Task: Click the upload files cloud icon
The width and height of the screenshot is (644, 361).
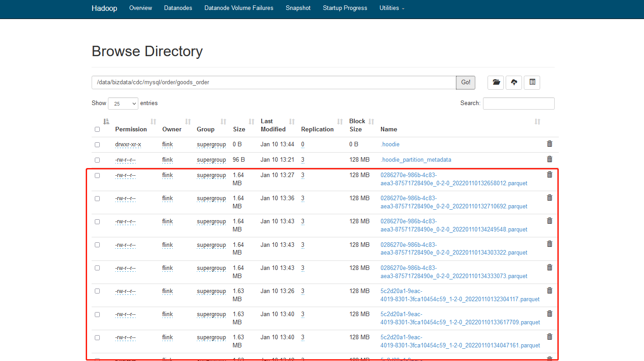Action: tap(514, 82)
